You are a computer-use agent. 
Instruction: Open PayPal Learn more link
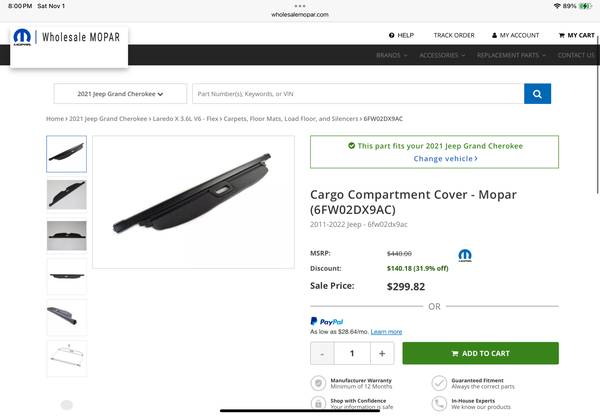[386, 331]
